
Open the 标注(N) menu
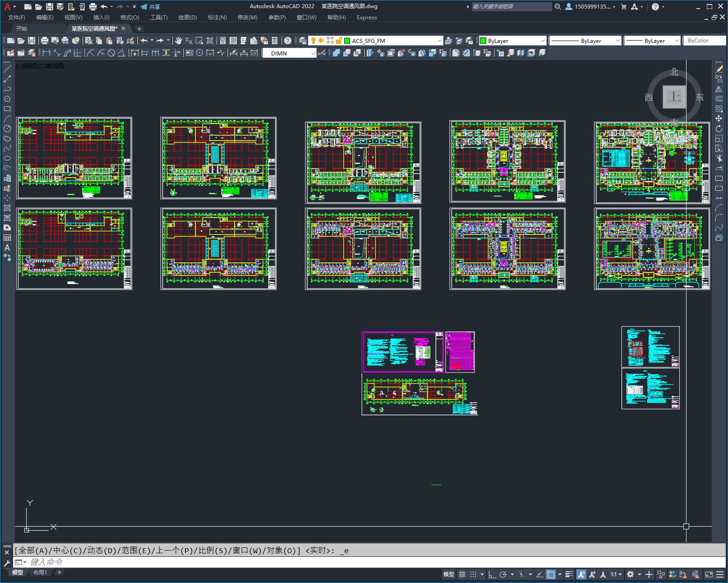coord(217,18)
